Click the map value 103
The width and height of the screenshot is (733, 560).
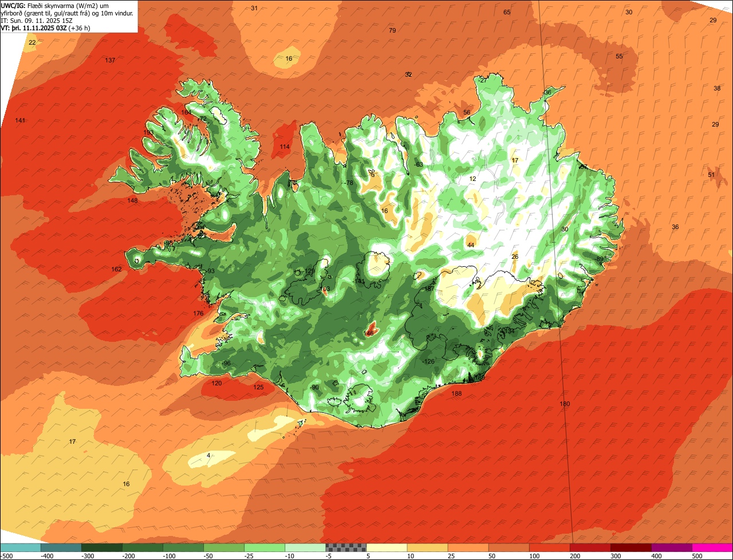[x=325, y=289]
